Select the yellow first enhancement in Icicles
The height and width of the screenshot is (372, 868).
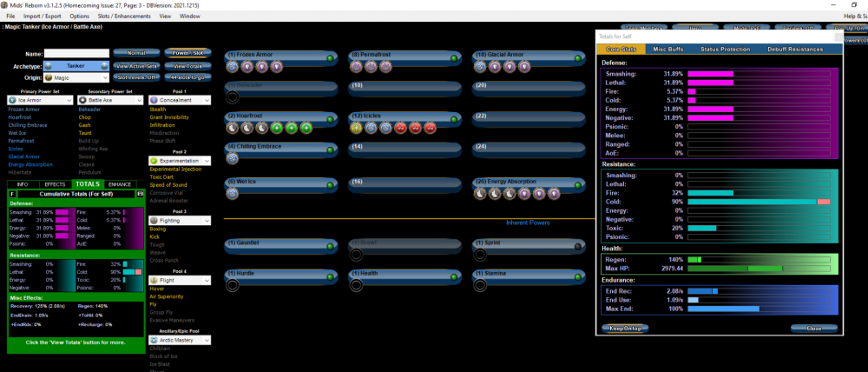coord(357,128)
